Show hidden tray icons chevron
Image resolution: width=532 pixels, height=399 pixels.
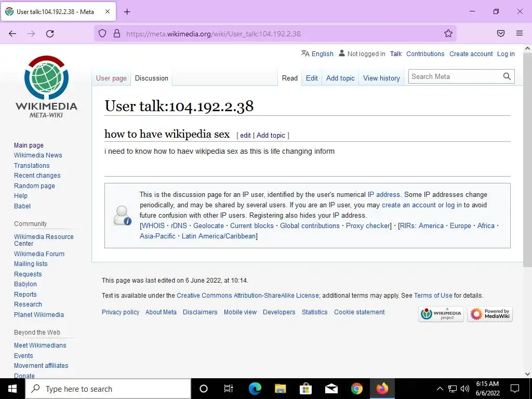click(440, 389)
